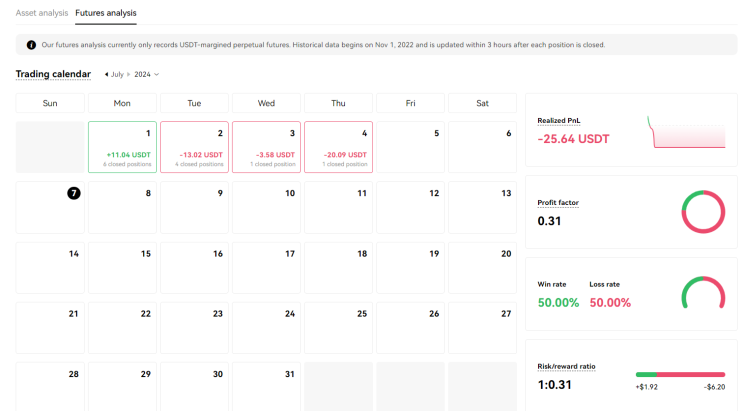
Task: Select July 15 in the calendar
Action: (122, 268)
